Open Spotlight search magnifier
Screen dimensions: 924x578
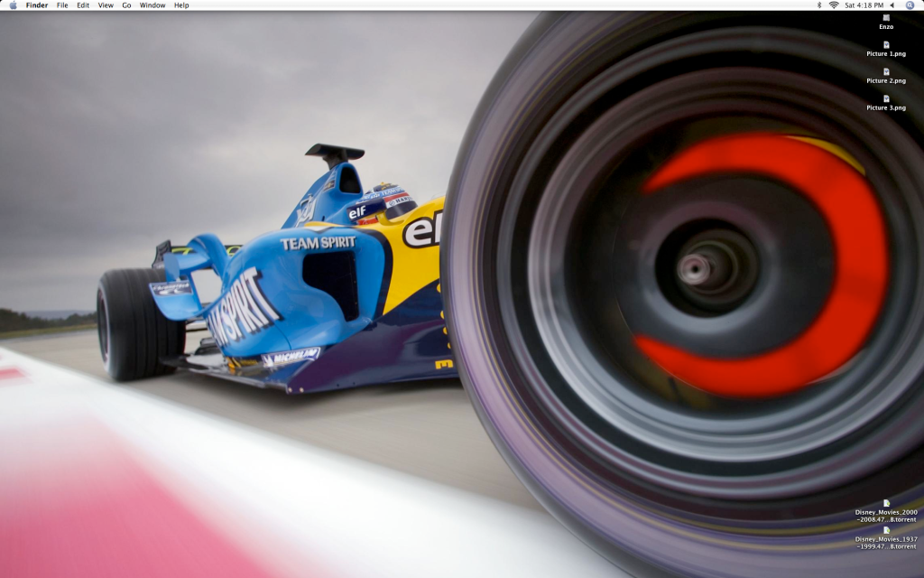(910, 5)
